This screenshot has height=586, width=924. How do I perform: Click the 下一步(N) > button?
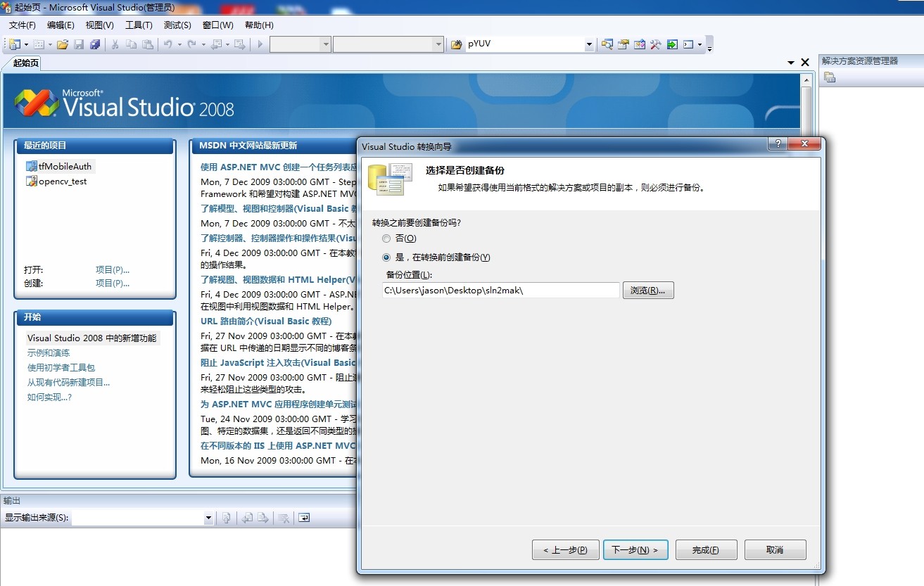(x=635, y=550)
